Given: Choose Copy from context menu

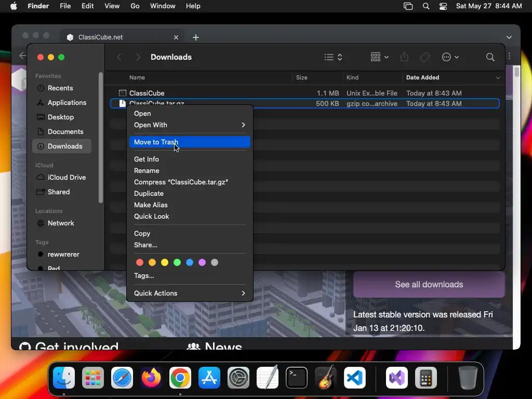Looking at the screenshot, I should pyautogui.click(x=190, y=233).
